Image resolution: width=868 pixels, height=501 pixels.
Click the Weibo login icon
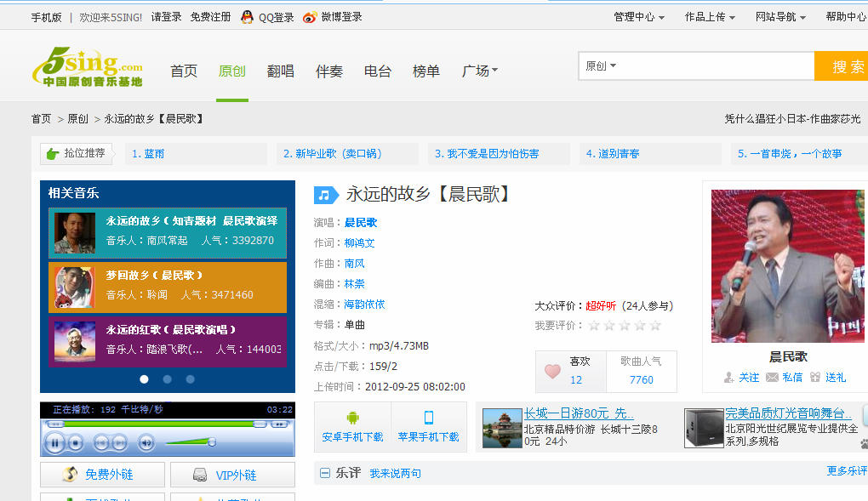click(310, 17)
